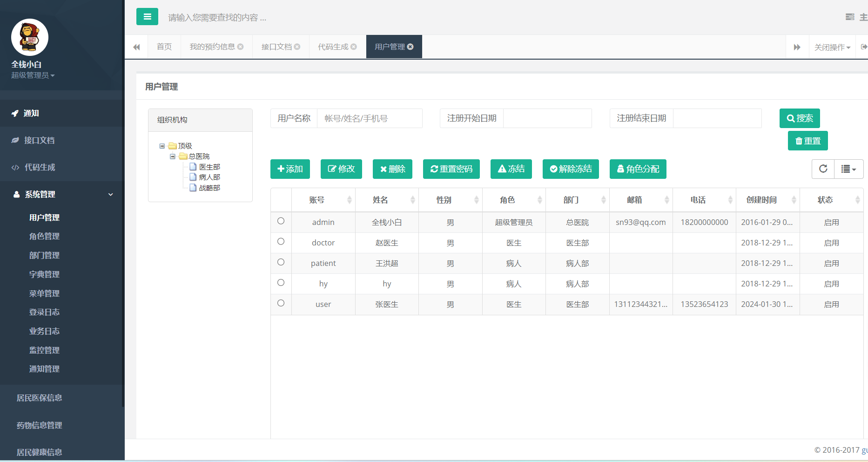Go to 字典管理 in the sidebar
The height and width of the screenshot is (462, 868).
(x=44, y=274)
